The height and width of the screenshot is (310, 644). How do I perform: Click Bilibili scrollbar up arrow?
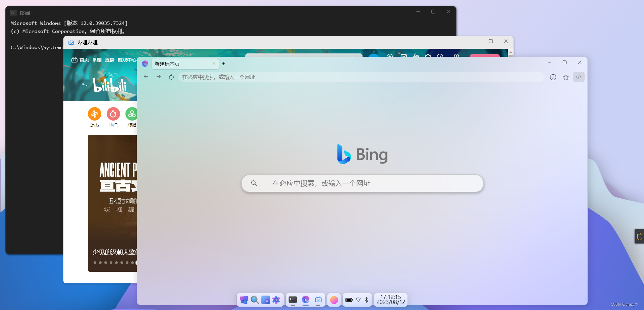[x=511, y=52]
